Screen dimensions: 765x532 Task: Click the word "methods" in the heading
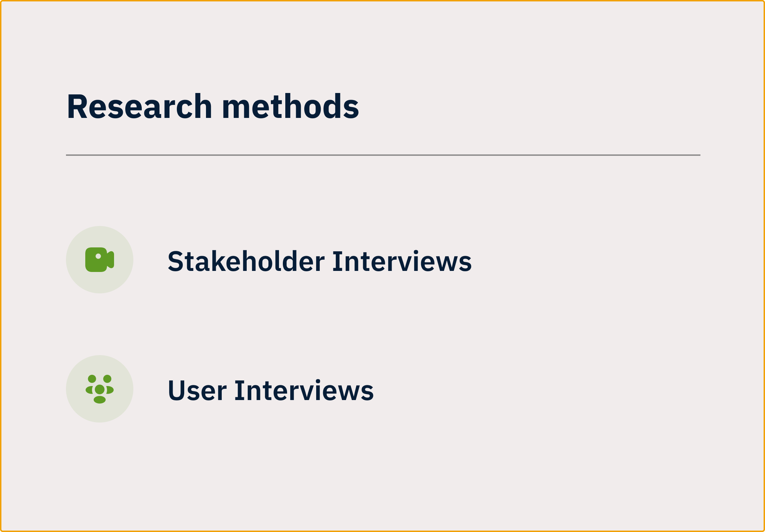290,106
